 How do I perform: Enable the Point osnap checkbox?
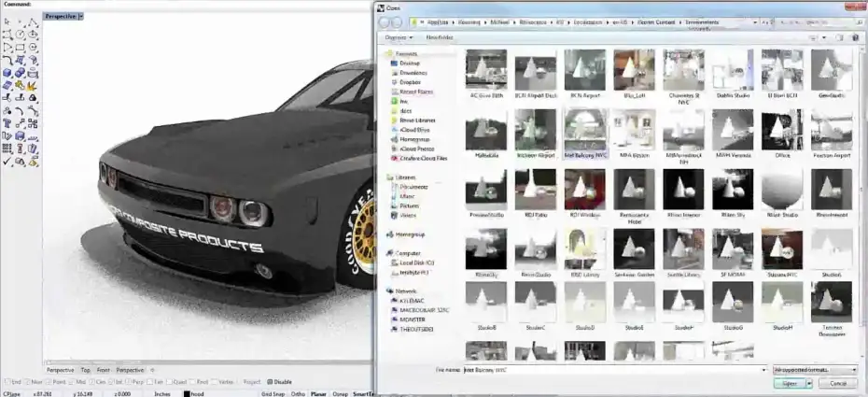pos(49,382)
